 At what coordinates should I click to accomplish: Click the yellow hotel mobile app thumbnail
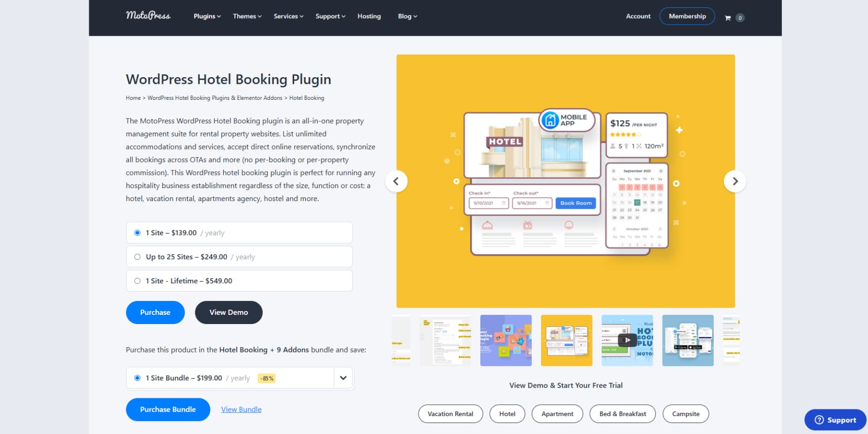[567, 340]
